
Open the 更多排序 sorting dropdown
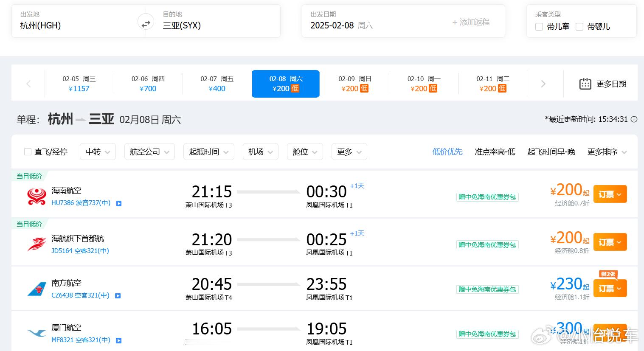click(607, 152)
